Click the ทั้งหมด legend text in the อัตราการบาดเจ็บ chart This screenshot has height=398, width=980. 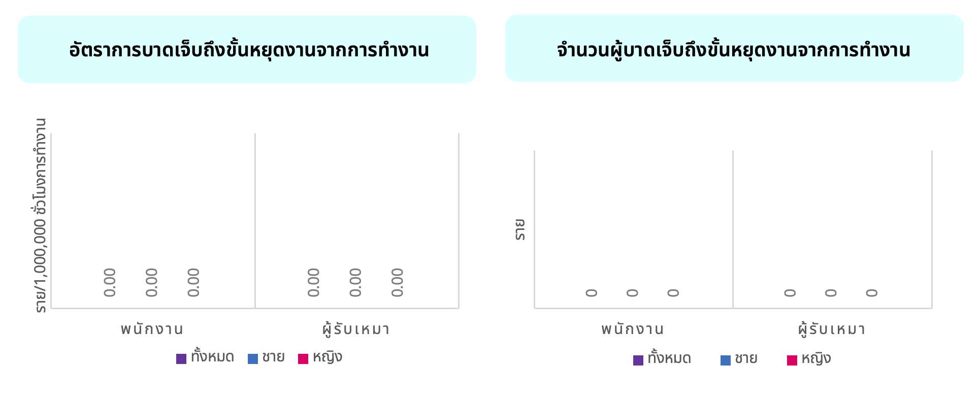[x=212, y=357]
